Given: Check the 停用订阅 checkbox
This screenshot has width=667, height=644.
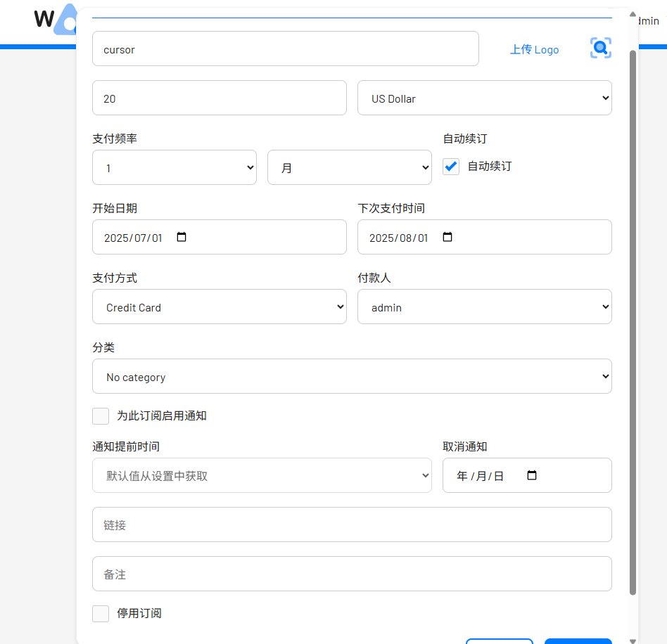Looking at the screenshot, I should 101,614.
